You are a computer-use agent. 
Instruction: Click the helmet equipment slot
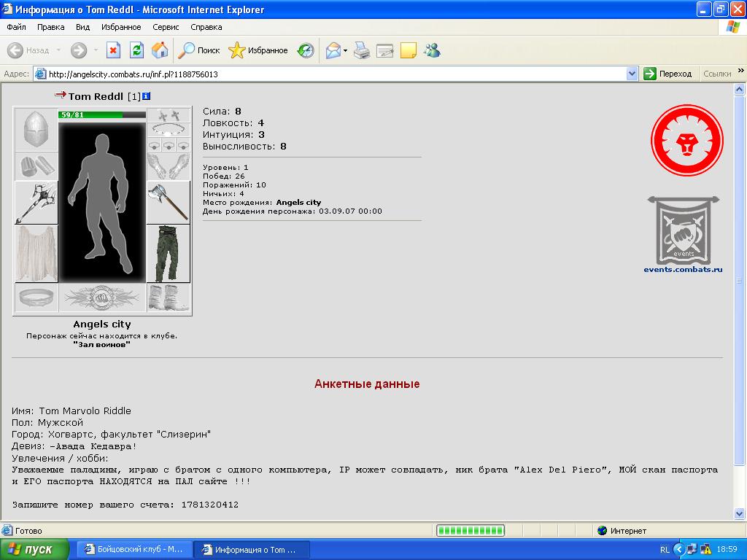tap(36, 129)
